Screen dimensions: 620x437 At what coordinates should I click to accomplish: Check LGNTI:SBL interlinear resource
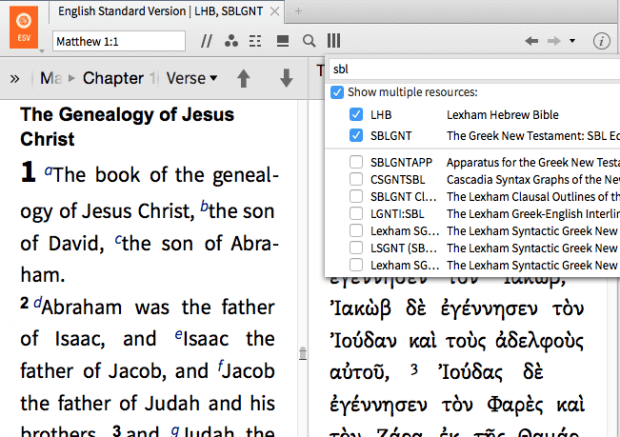point(356,214)
